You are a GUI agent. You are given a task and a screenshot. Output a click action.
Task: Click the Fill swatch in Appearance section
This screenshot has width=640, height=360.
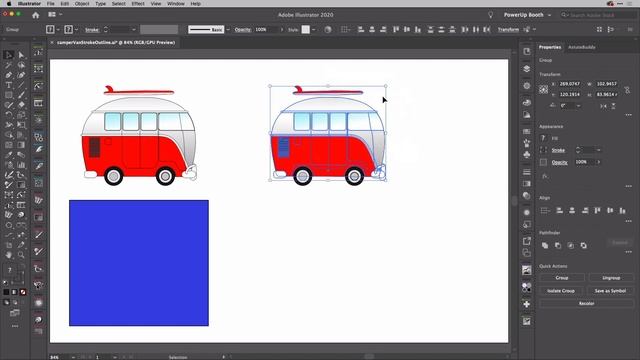(543, 138)
